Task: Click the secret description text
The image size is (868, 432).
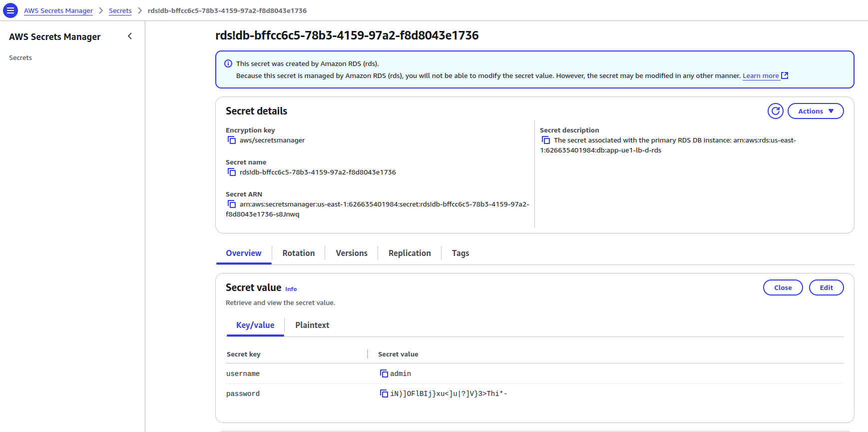Action: (668, 145)
